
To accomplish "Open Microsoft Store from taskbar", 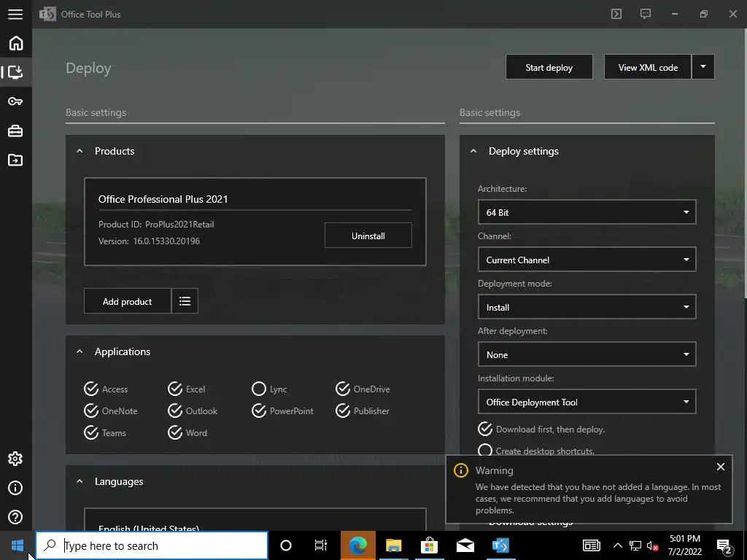I will point(429,545).
